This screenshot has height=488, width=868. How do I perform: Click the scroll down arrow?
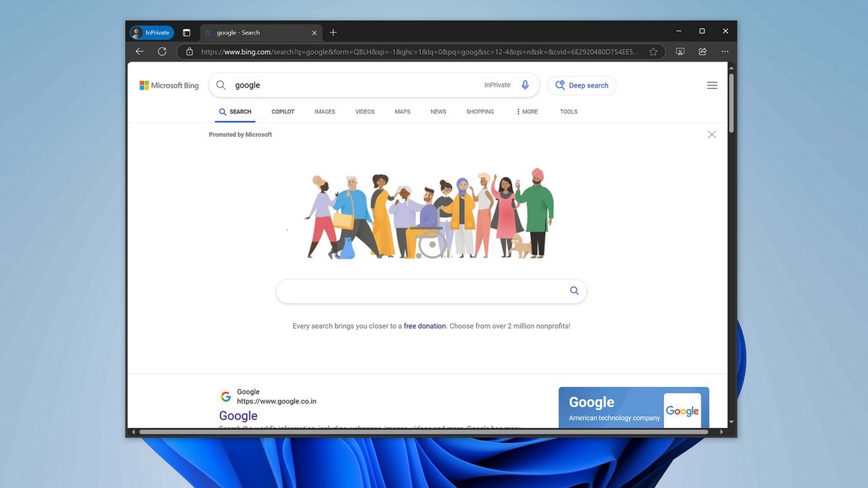click(731, 421)
